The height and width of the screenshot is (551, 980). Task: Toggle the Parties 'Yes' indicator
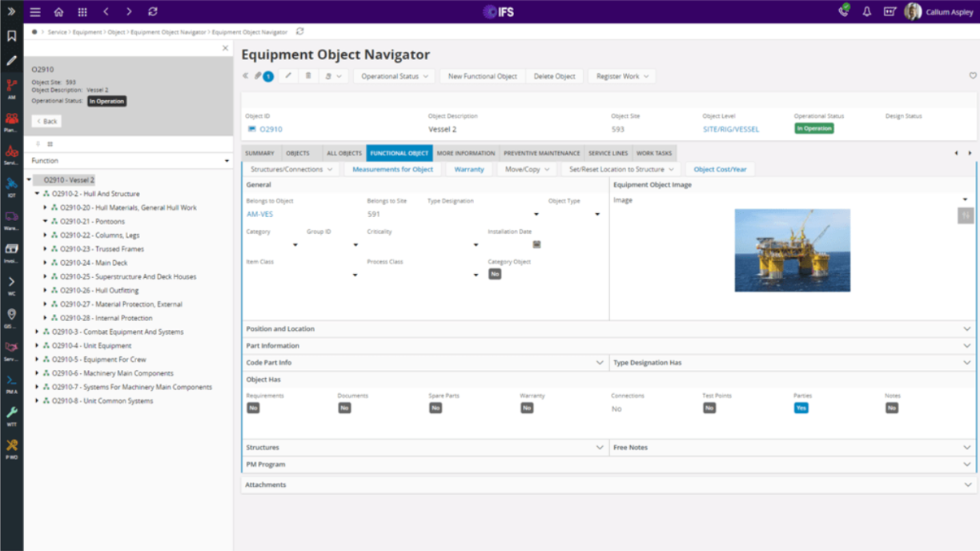pos(801,408)
